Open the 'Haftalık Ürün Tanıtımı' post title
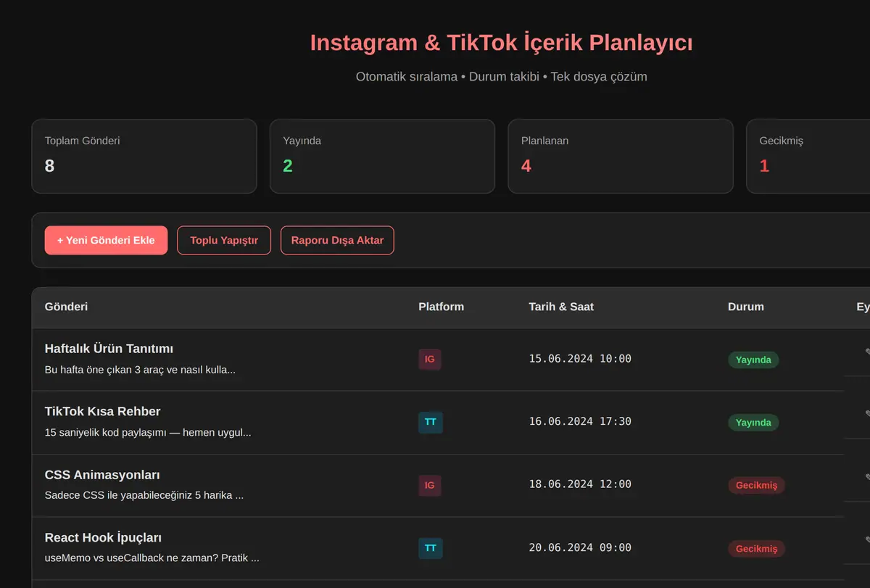The image size is (870, 588). [x=109, y=349]
